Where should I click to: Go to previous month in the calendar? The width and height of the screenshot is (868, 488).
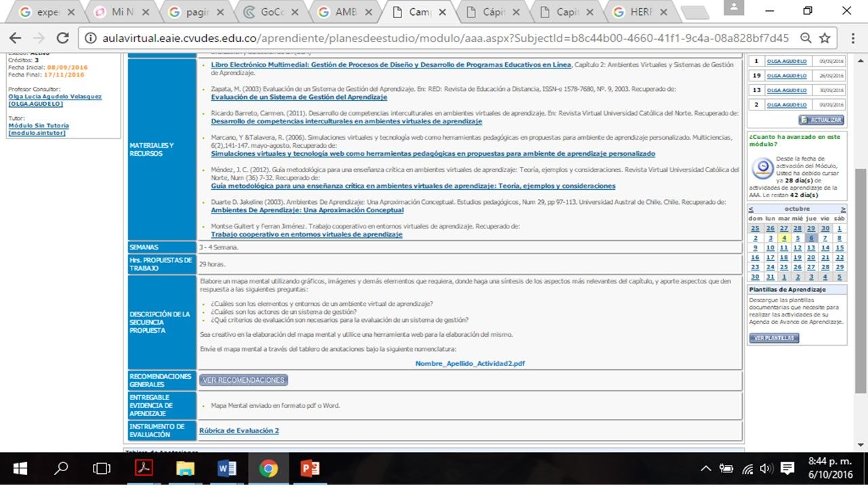751,209
